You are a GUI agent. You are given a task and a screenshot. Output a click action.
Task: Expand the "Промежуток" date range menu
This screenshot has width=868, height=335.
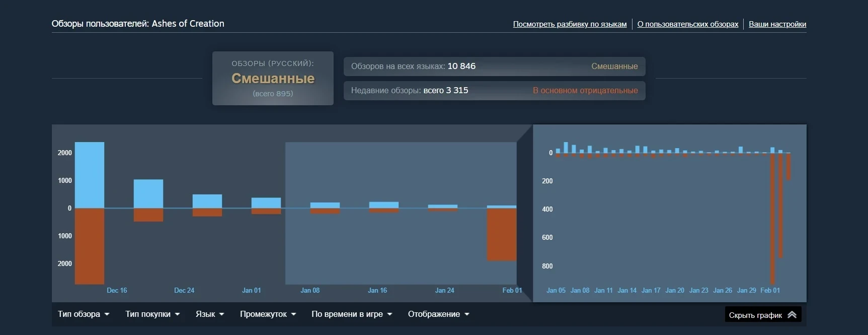pos(268,314)
